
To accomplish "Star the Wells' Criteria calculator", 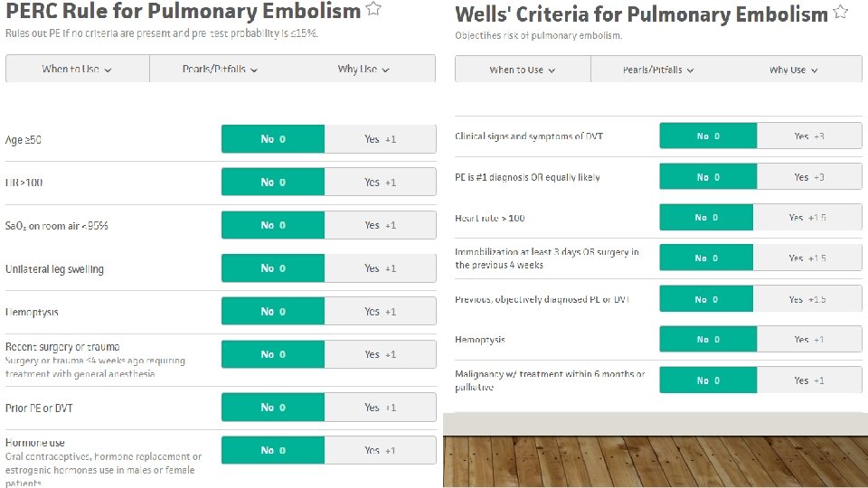I will 840,12.
